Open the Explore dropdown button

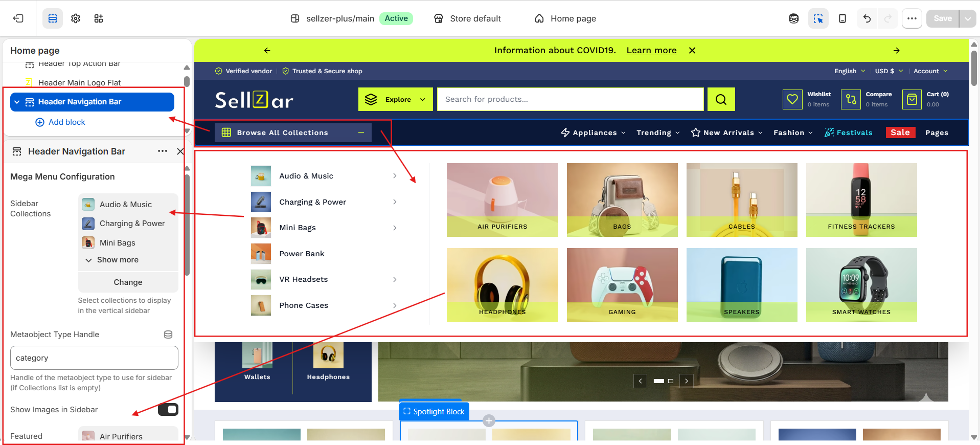pyautogui.click(x=395, y=99)
